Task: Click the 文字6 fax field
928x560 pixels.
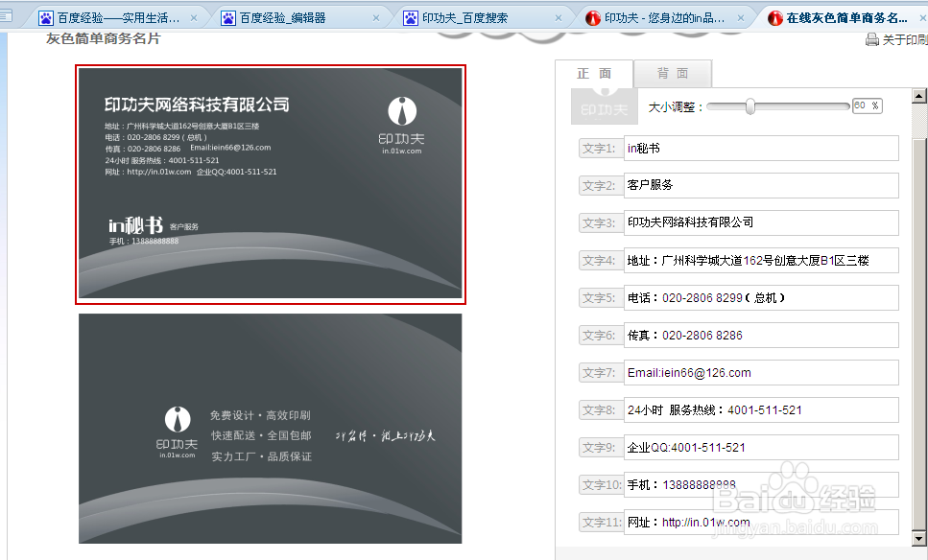Action: pyautogui.click(x=761, y=336)
